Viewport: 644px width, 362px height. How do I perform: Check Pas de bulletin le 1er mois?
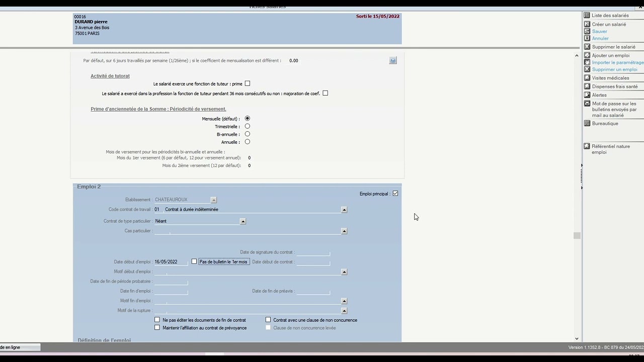coord(194,261)
